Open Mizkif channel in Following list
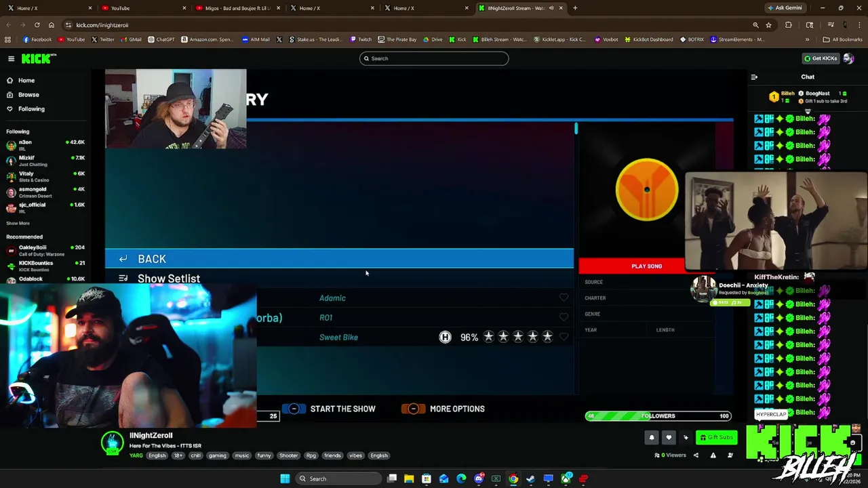Screen dimensions: 868x488 [45, 161]
